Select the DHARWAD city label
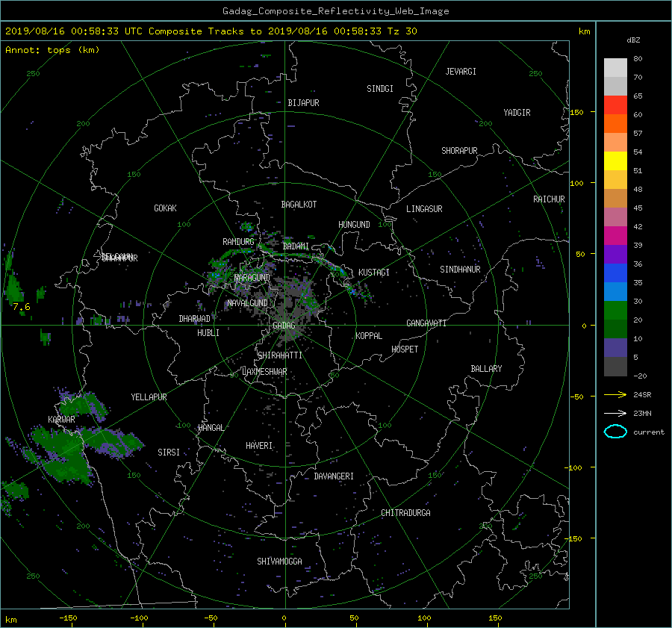The image size is (672, 628). (195, 319)
